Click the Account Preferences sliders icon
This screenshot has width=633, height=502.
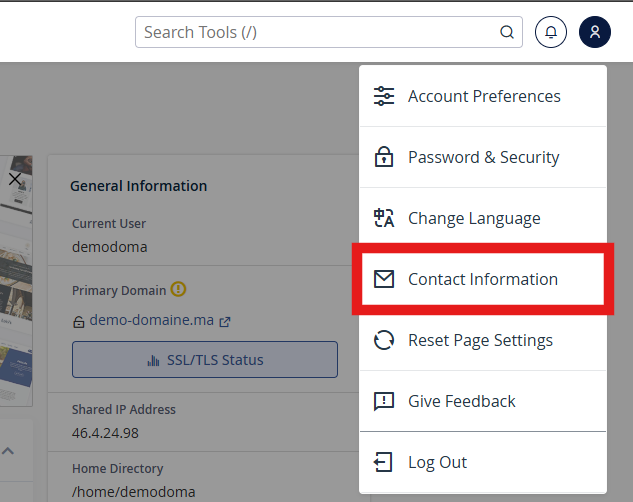(x=384, y=96)
